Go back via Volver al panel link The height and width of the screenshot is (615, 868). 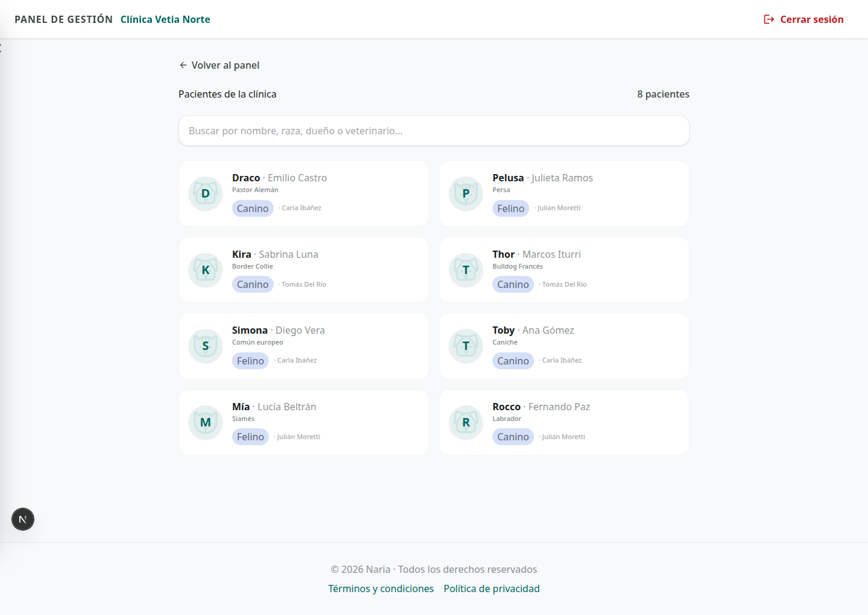pos(219,65)
